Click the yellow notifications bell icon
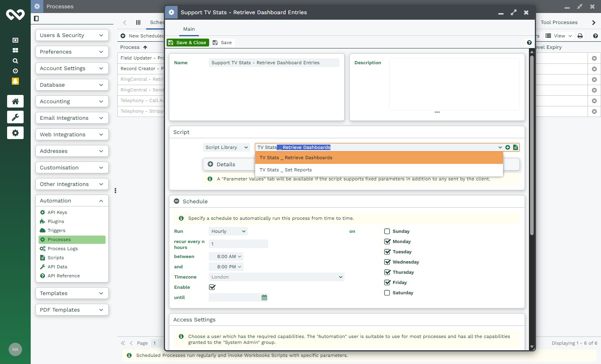The width and height of the screenshot is (601, 364). tap(15, 81)
